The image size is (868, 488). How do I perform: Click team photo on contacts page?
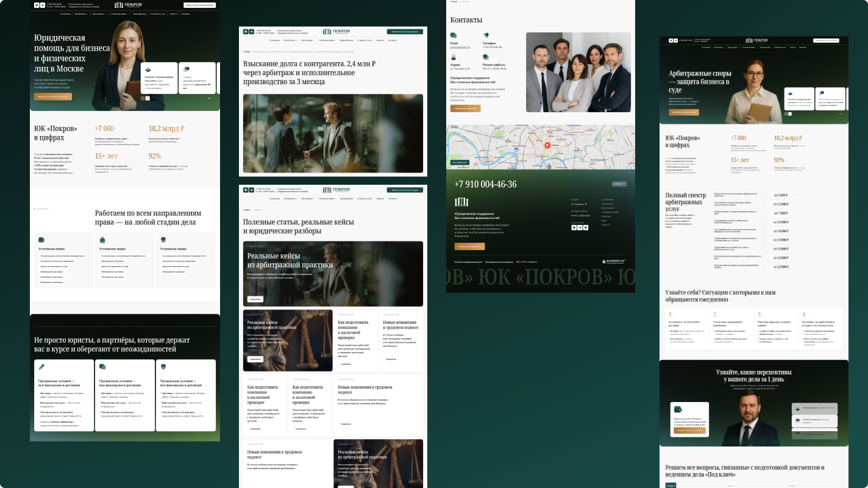coord(578,72)
